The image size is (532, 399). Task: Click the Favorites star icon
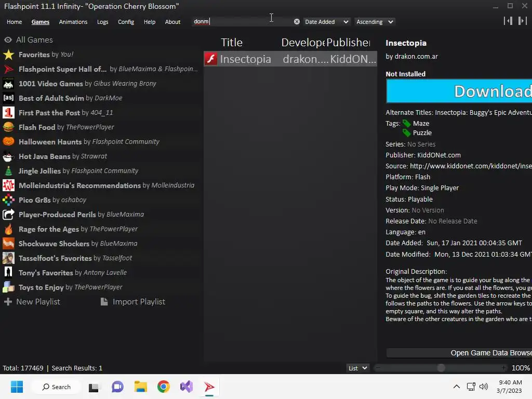coord(8,55)
